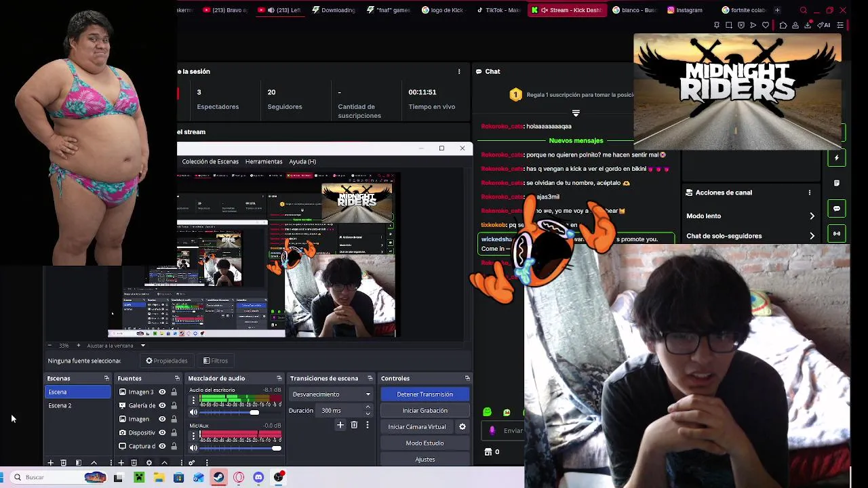This screenshot has width=868, height=488.
Task: Click Modo Estudio button
Action: point(425,443)
